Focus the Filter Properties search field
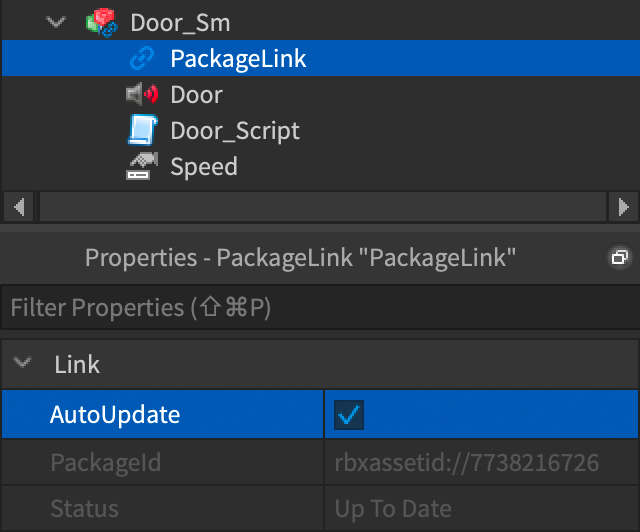Image resolution: width=640 pixels, height=532 pixels. click(320, 307)
